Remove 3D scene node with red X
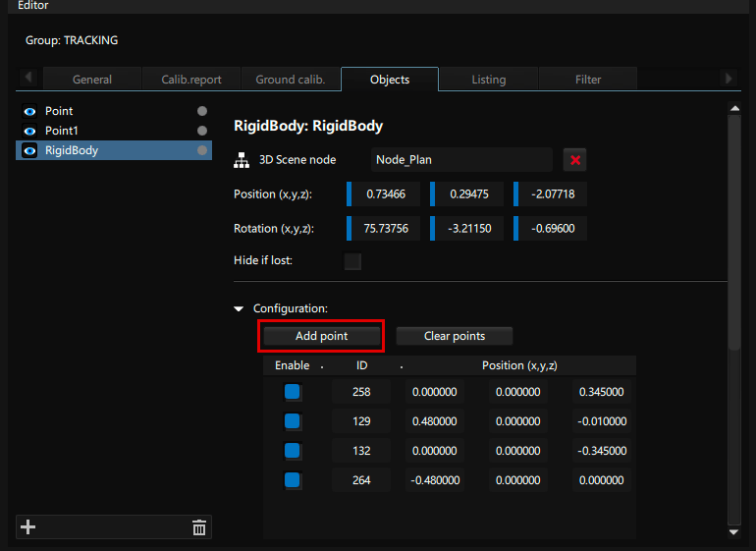This screenshot has height=551, width=756. pyautogui.click(x=574, y=160)
